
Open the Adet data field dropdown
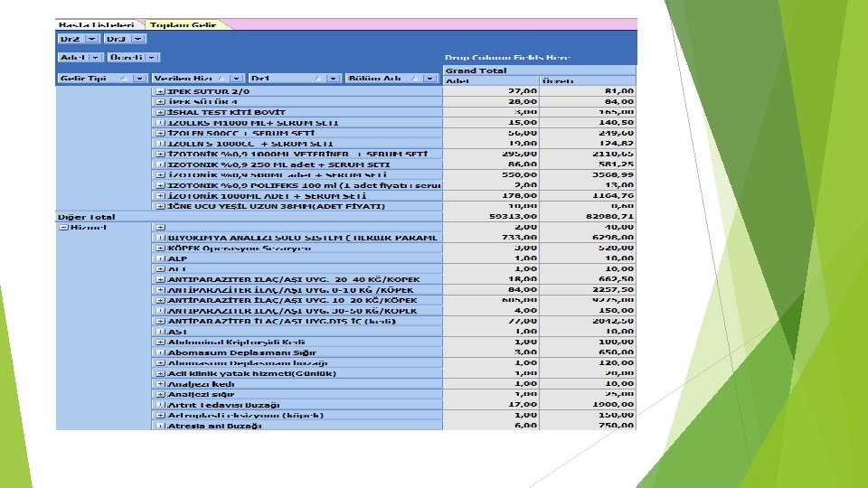96,58
